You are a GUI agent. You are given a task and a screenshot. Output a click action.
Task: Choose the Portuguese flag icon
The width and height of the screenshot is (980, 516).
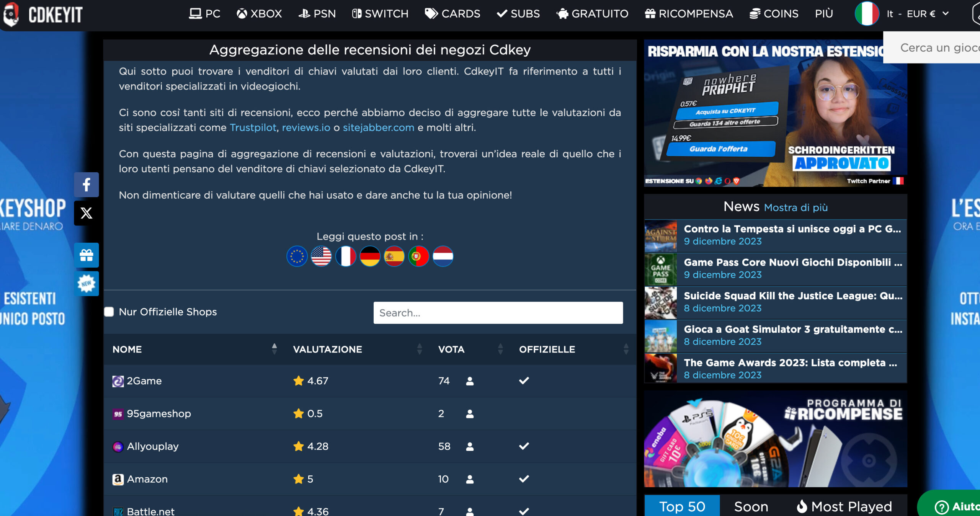(418, 256)
